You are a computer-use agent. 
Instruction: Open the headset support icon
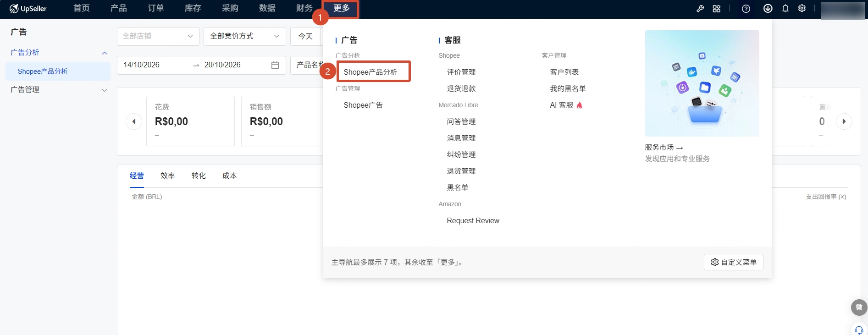859,330
